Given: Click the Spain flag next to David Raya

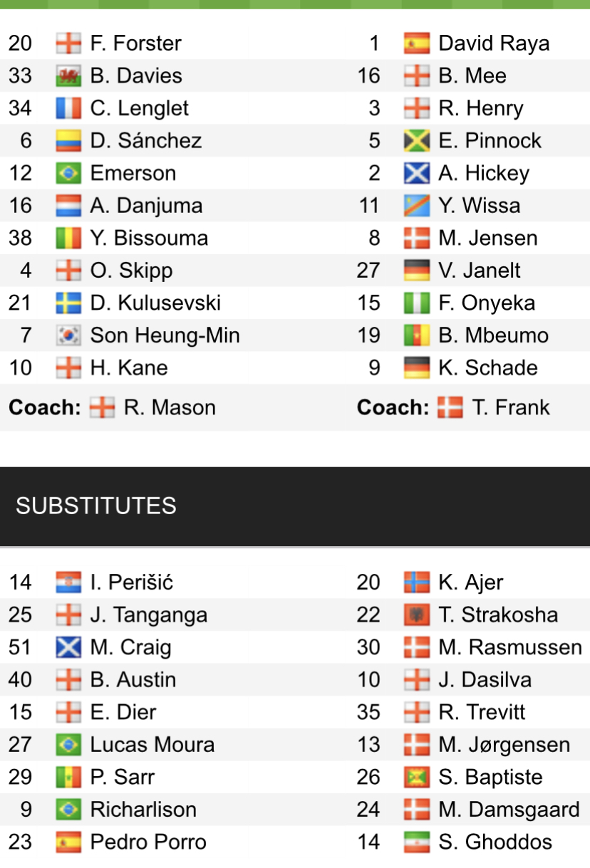Looking at the screenshot, I should (x=416, y=43).
